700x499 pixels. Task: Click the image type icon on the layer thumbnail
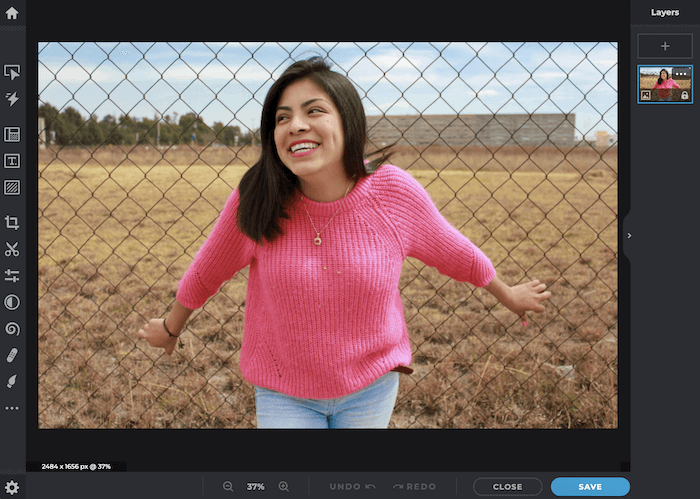pyautogui.click(x=646, y=95)
